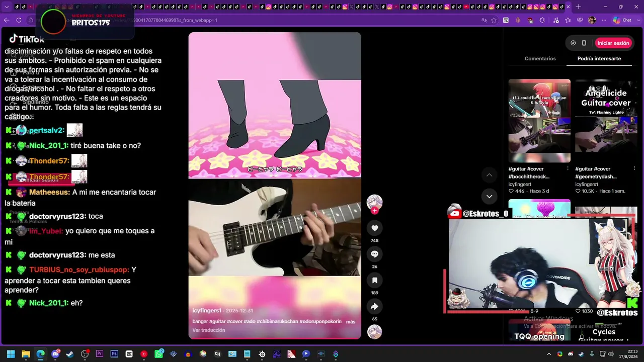Image resolution: width=644 pixels, height=362 pixels.
Task: Open more options for the Geometry Dash cover card
Action: (634, 168)
